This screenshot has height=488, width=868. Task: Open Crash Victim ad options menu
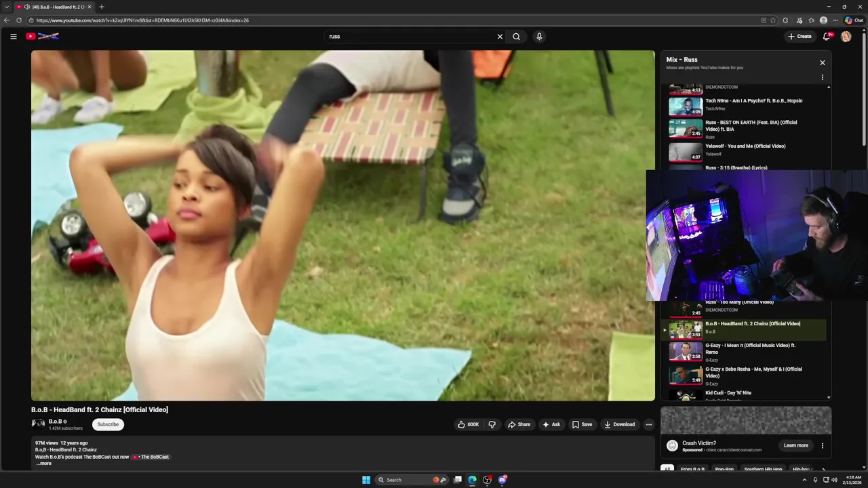point(823,445)
